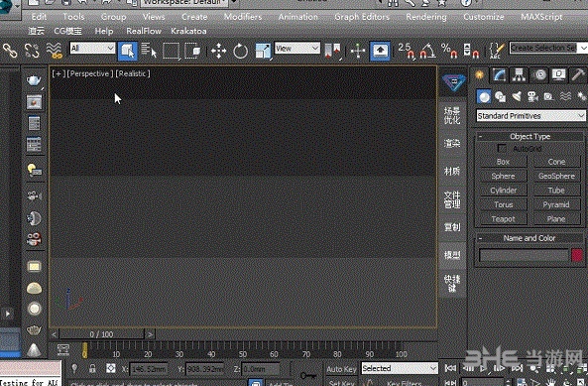The height and width of the screenshot is (386, 588).
Task: Create a Pyramid primitive
Action: tap(556, 204)
